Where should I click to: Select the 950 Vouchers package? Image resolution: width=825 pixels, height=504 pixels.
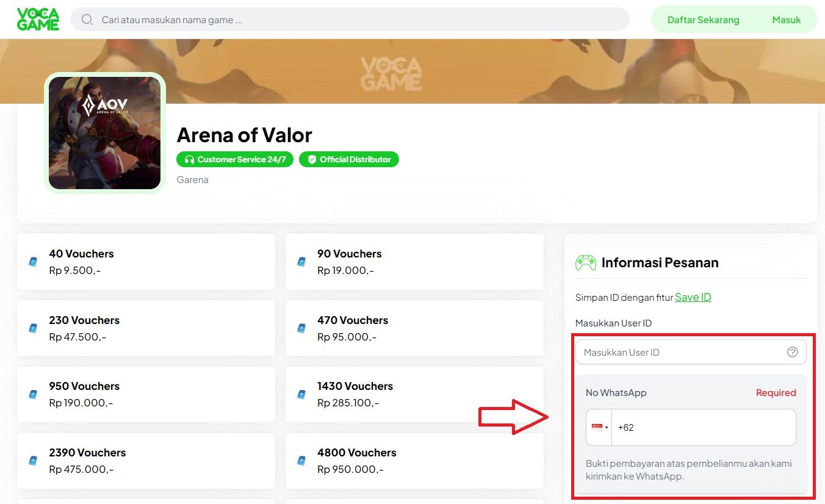pos(146,394)
